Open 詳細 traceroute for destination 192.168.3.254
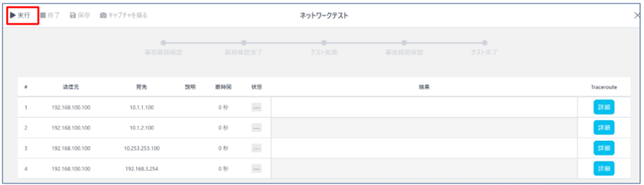The height and width of the screenshot is (185, 644). point(604,168)
